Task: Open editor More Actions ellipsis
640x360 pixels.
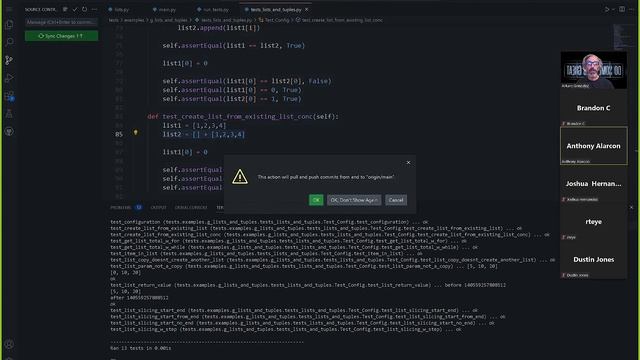Action: (x=633, y=9)
